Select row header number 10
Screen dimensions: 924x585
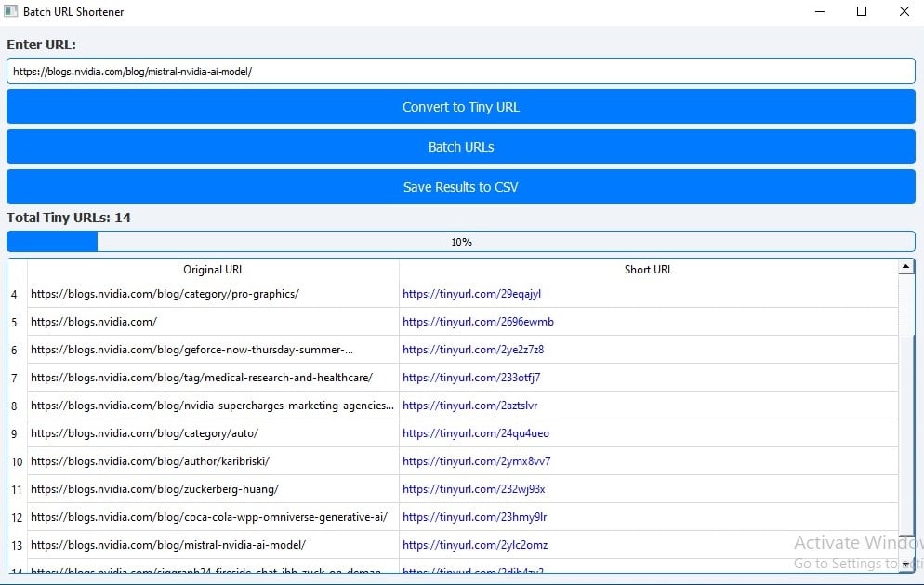17,461
